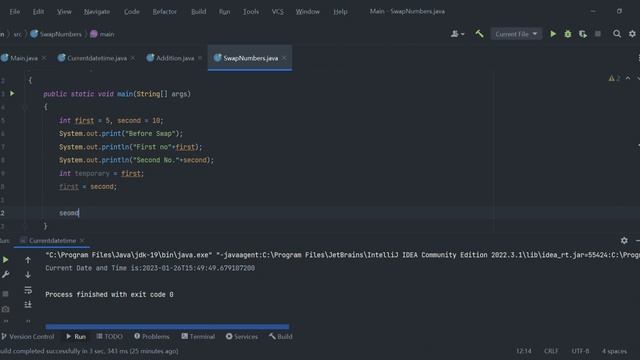Open Run panel settings gear

click(624, 240)
